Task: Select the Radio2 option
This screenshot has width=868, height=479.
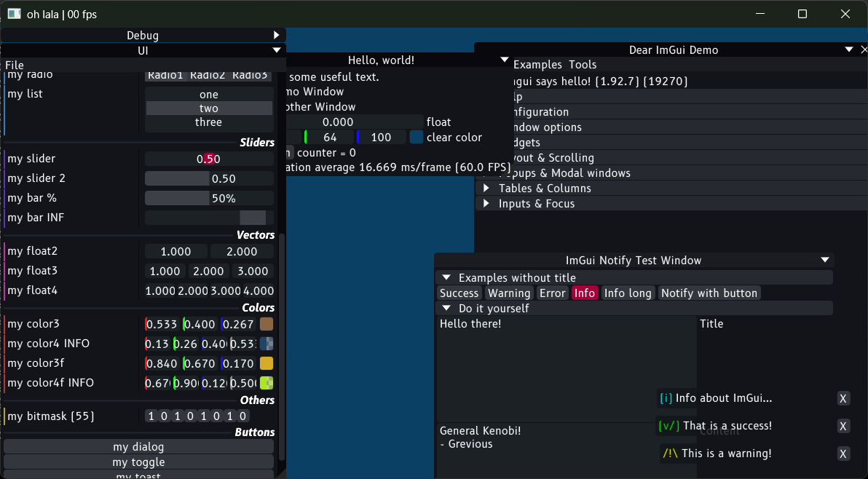Action: click(208, 75)
